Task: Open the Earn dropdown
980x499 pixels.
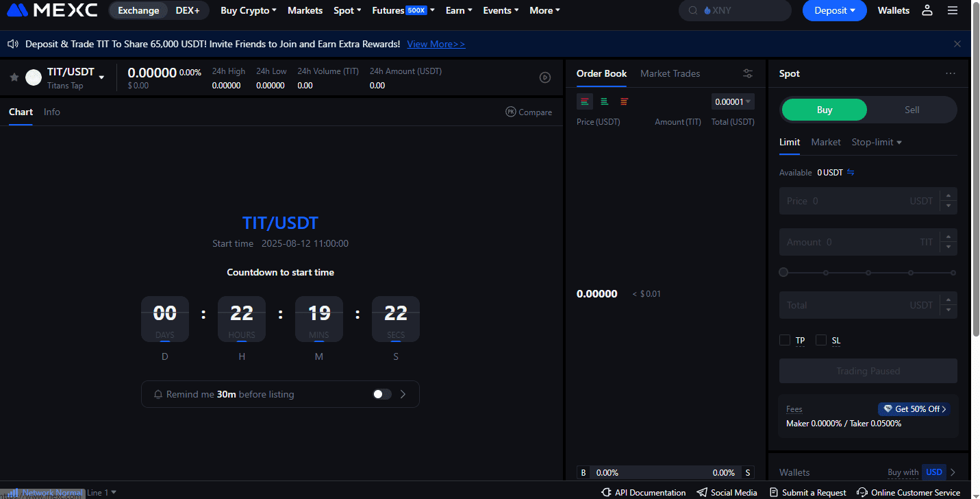Action: click(458, 10)
